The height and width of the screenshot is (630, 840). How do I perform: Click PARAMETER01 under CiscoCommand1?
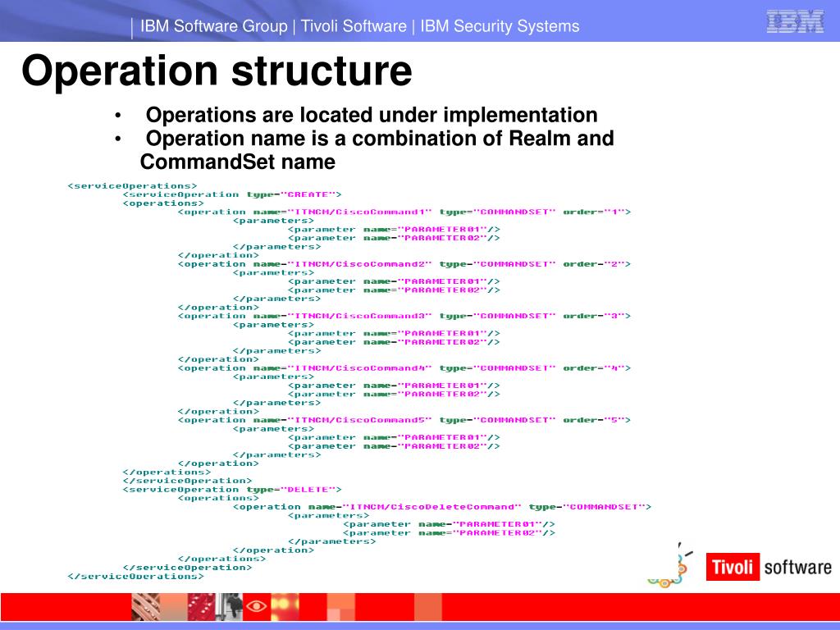pyautogui.click(x=394, y=230)
